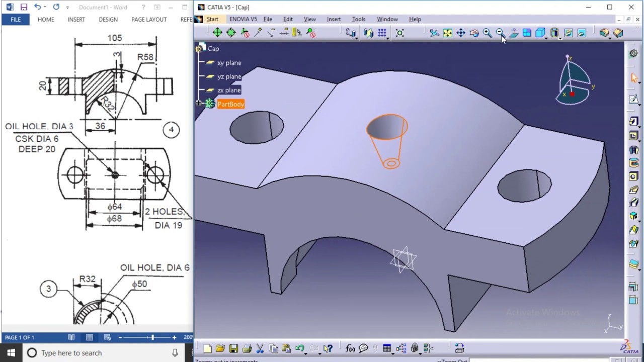Click the Save disk icon in CATIA
Viewport: 644px width, 362px height.
click(233, 348)
